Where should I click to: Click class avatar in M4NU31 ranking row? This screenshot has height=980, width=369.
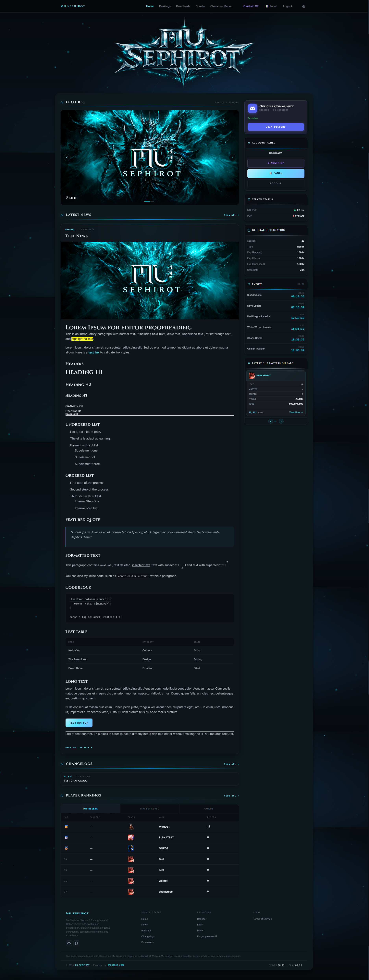click(131, 827)
